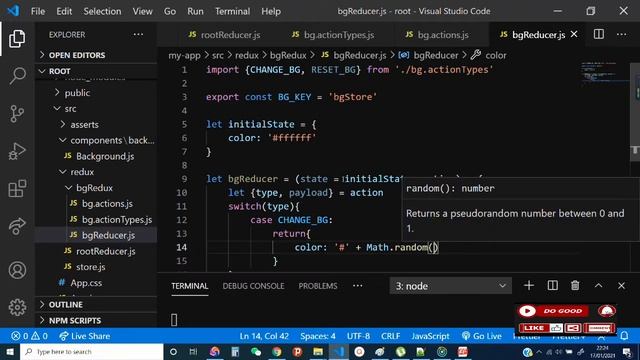Switch to bg.actions.js editor tab
Screen dimensions: 640x360
point(437,35)
